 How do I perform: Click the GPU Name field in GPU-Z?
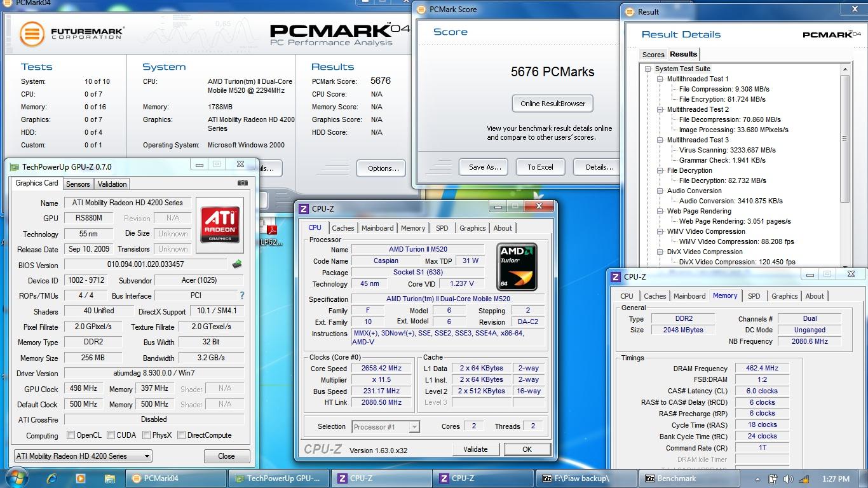click(x=126, y=203)
